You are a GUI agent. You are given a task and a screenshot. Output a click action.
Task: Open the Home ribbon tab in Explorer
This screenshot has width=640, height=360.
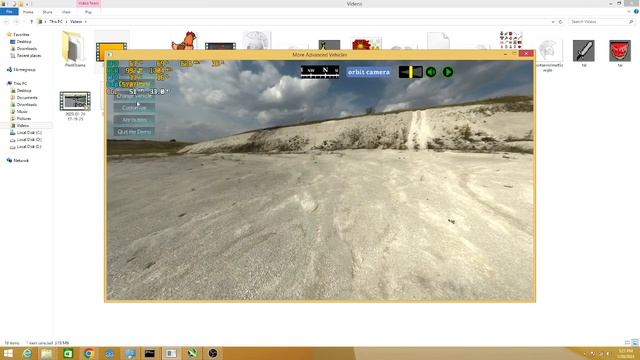(x=28, y=12)
